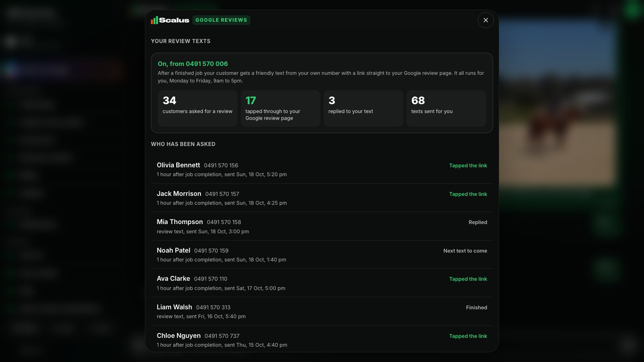The height and width of the screenshot is (362, 644).
Task: Select the Olivia Bennett row name
Action: [178, 165]
